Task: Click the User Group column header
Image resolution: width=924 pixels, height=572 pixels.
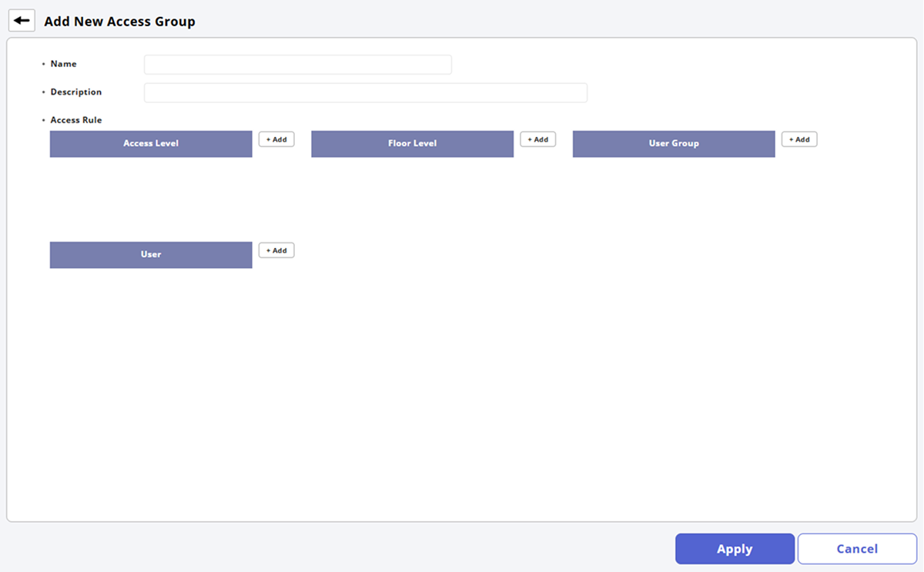Action: point(673,144)
